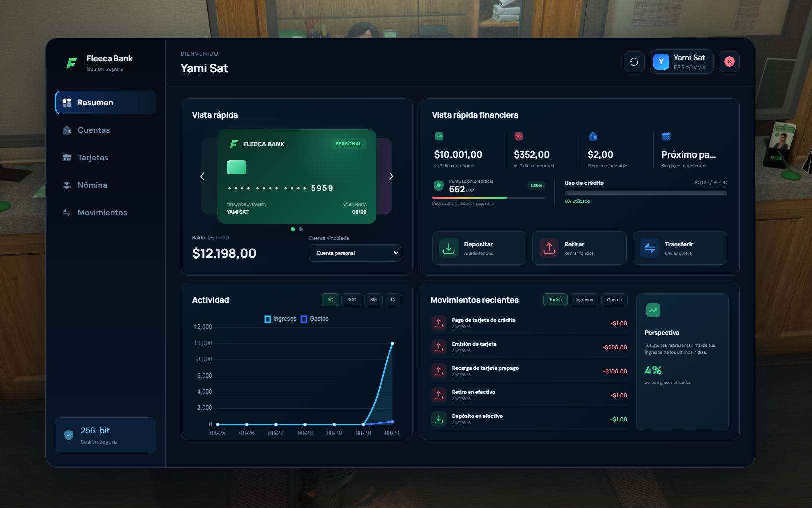Click the Depósito en efectivo row icon
This screenshot has width=812, height=508.
pos(439,419)
